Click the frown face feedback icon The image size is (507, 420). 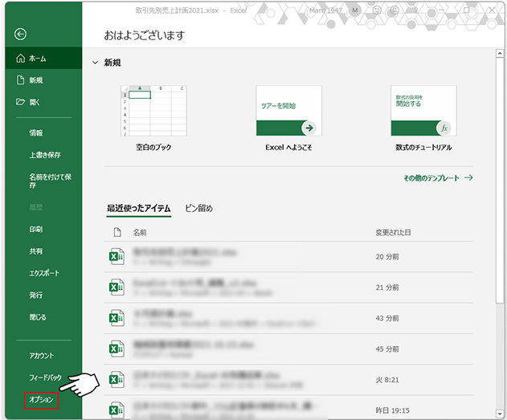[x=395, y=10]
